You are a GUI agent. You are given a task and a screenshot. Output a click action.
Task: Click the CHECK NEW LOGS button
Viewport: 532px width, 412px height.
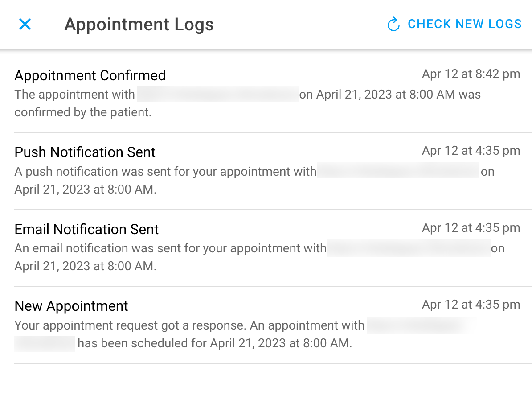click(x=454, y=24)
